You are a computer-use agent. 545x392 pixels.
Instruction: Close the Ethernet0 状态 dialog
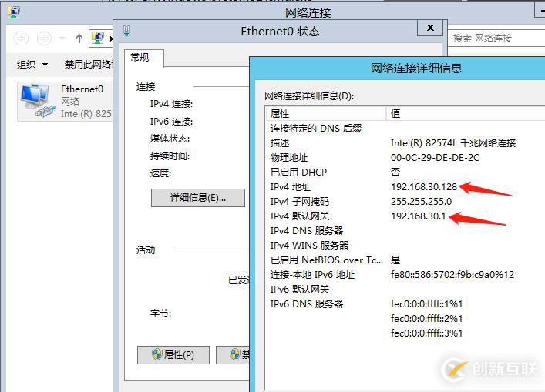coord(430,28)
